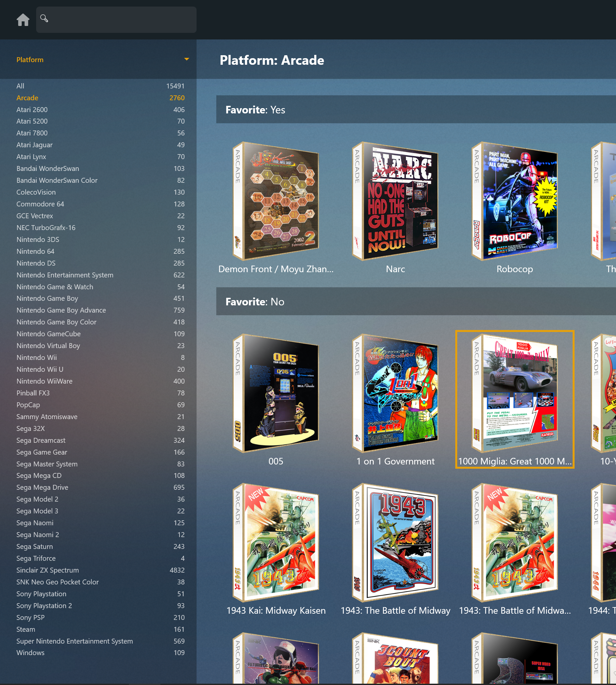616x685 pixels.
Task: Select SNK Neo Geo Pocket Color
Action: (x=101, y=582)
